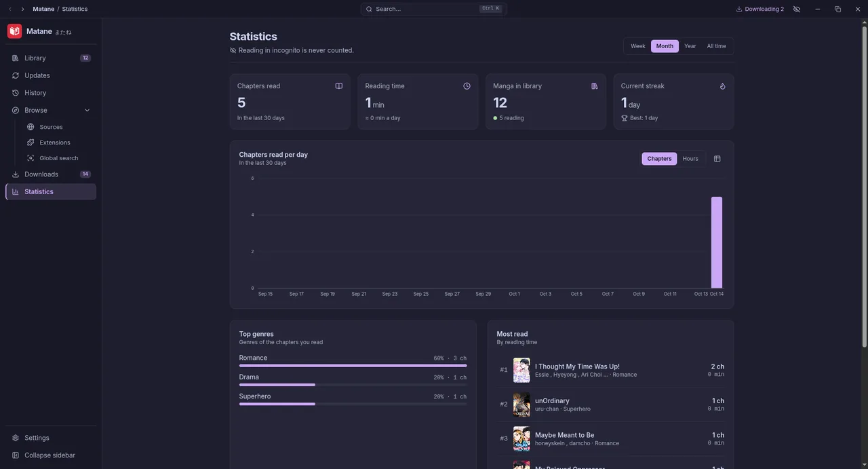Click I Thought My Time Was Up! cover

pos(521,370)
